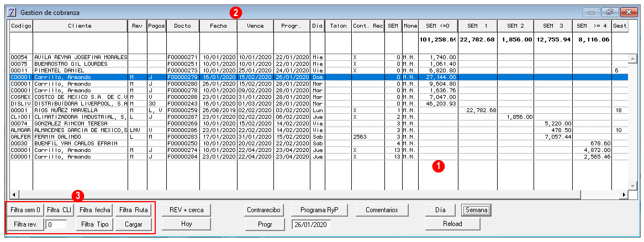Sort by the Cliente column header
Image resolution: width=644 pixels, height=242 pixels.
[80, 26]
